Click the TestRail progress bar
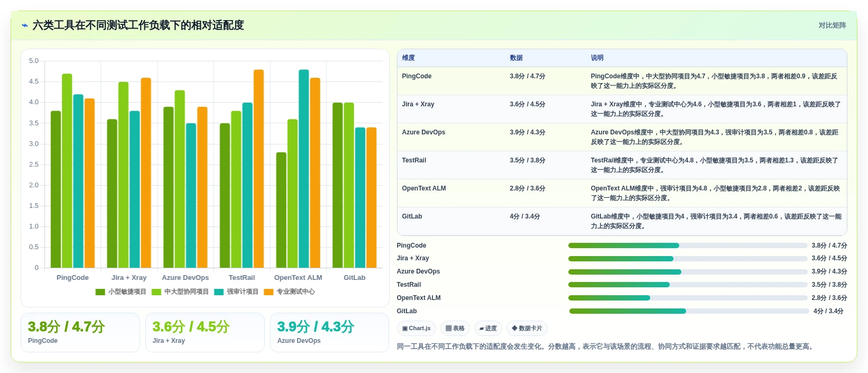This screenshot has height=373, width=868. pos(688,285)
